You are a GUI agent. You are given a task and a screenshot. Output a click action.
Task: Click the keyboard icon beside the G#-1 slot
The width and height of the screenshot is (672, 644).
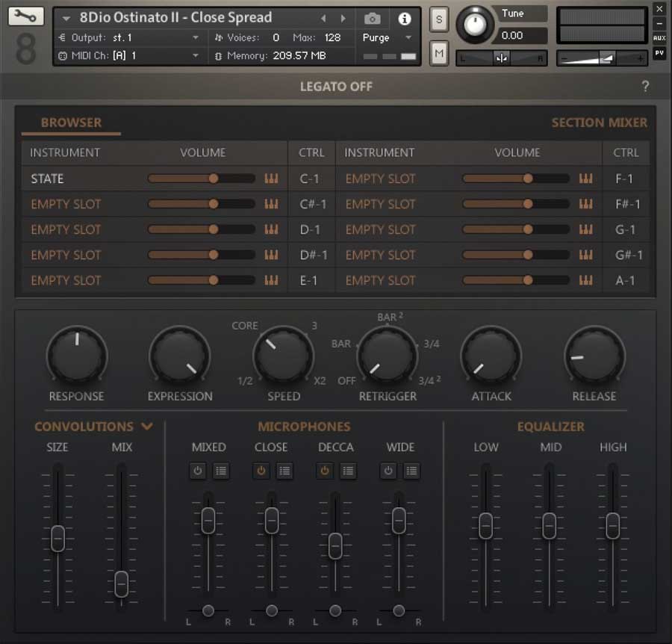point(586,255)
